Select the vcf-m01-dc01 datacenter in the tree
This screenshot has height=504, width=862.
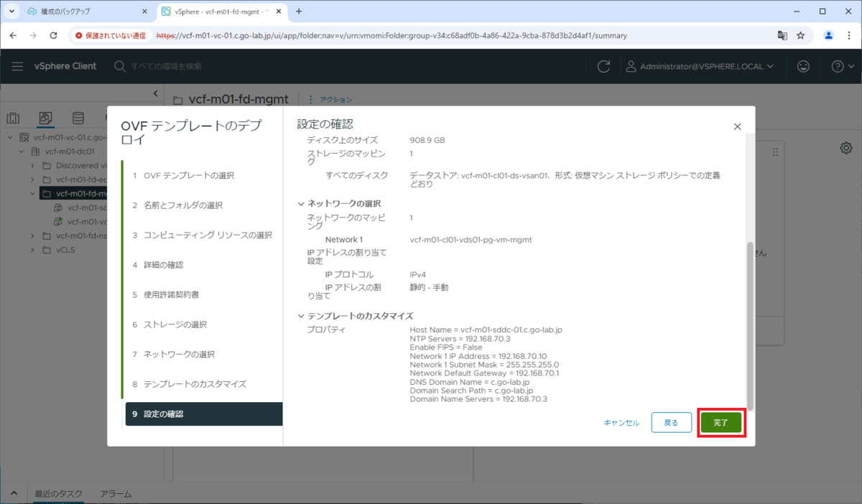[70, 151]
